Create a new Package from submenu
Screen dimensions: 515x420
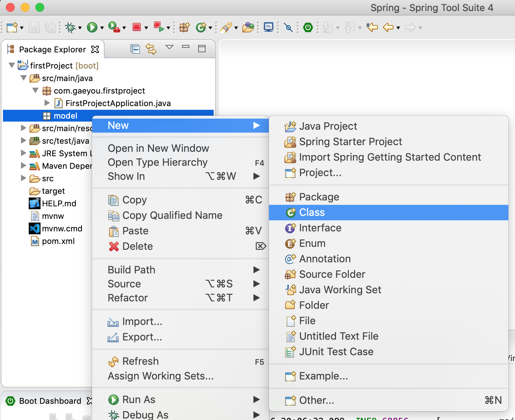coord(389,197)
